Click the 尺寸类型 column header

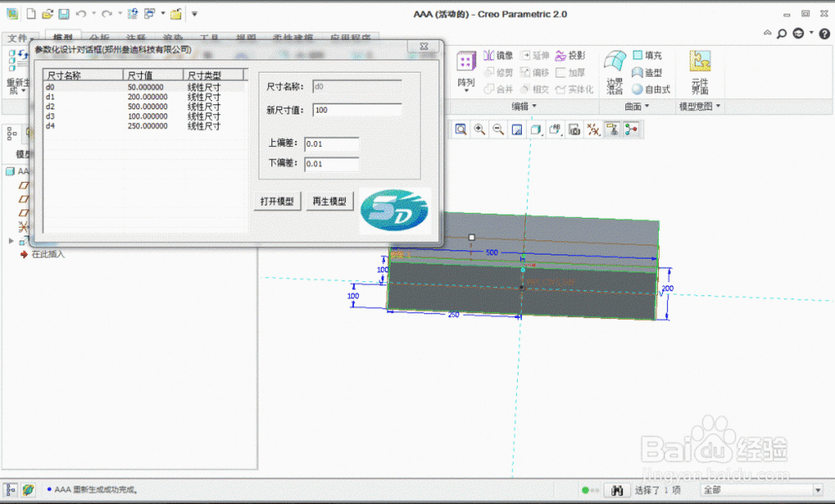[x=213, y=75]
